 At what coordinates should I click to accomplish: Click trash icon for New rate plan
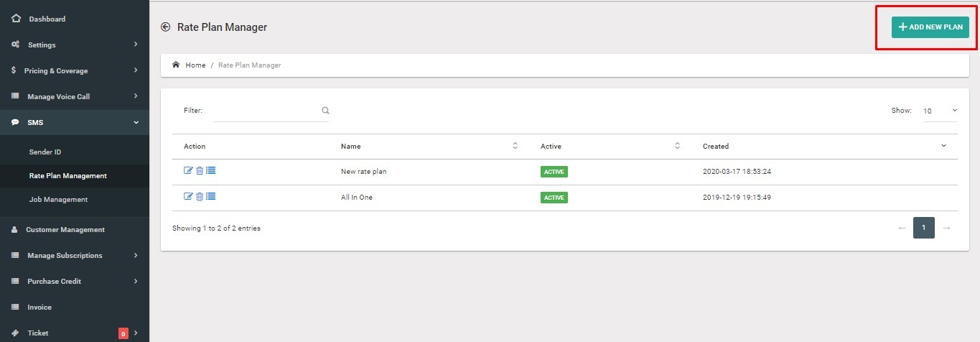[200, 171]
